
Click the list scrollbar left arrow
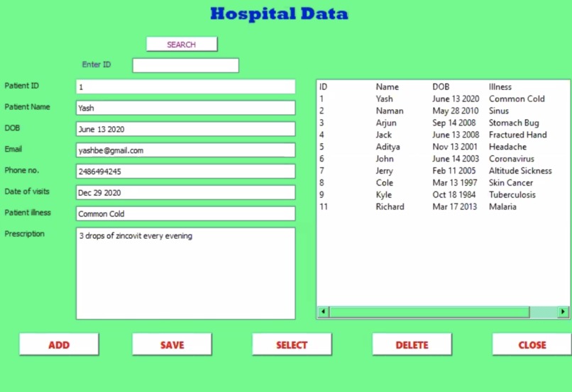(323, 312)
